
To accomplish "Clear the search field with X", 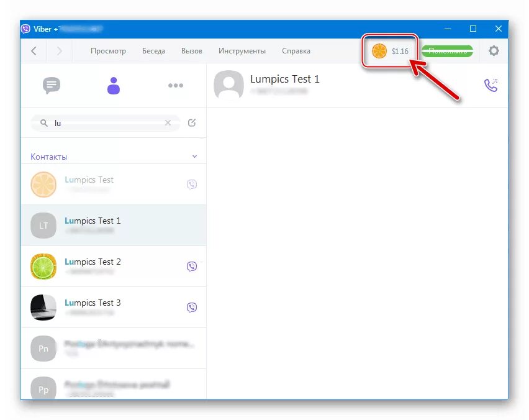I will 168,123.
